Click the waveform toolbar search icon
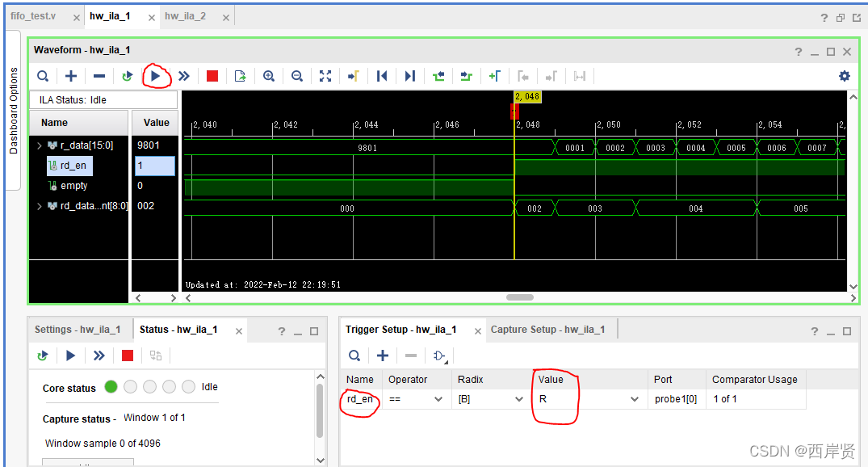Viewport: 868px width, 467px height. click(x=43, y=77)
